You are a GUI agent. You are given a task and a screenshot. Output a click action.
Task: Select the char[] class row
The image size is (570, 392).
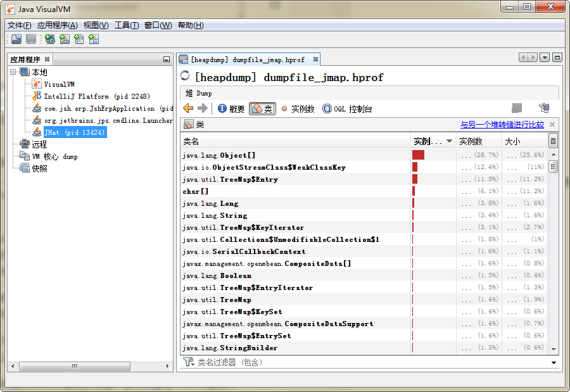click(x=364, y=191)
